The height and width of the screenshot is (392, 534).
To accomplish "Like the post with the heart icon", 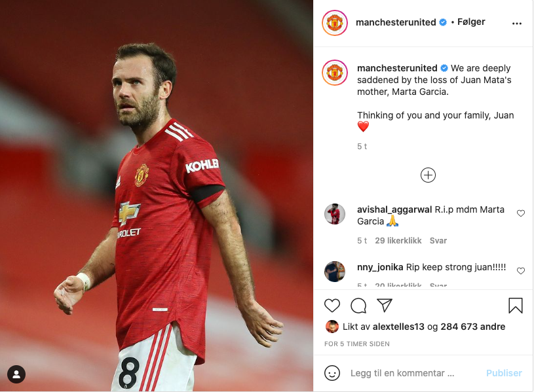I will [x=332, y=305].
